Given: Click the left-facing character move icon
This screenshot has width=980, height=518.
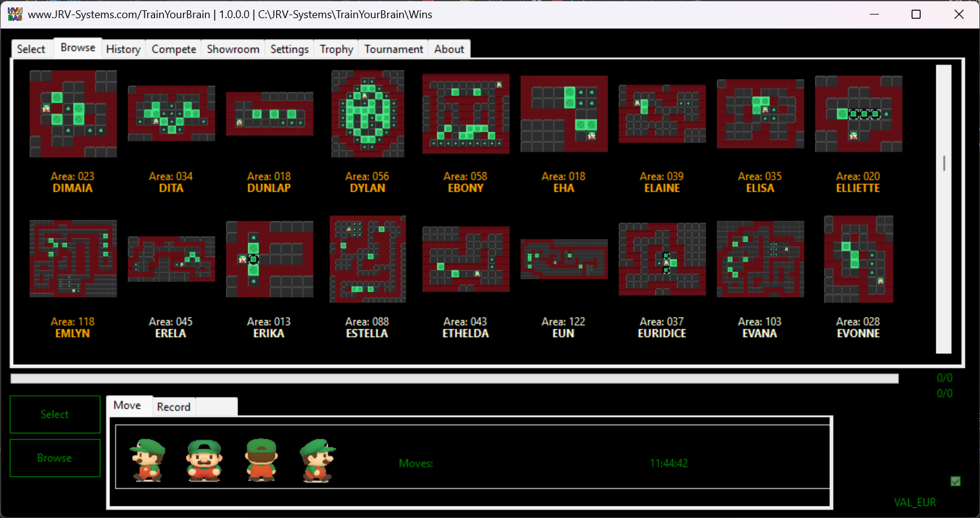Looking at the screenshot, I should 148,461.
